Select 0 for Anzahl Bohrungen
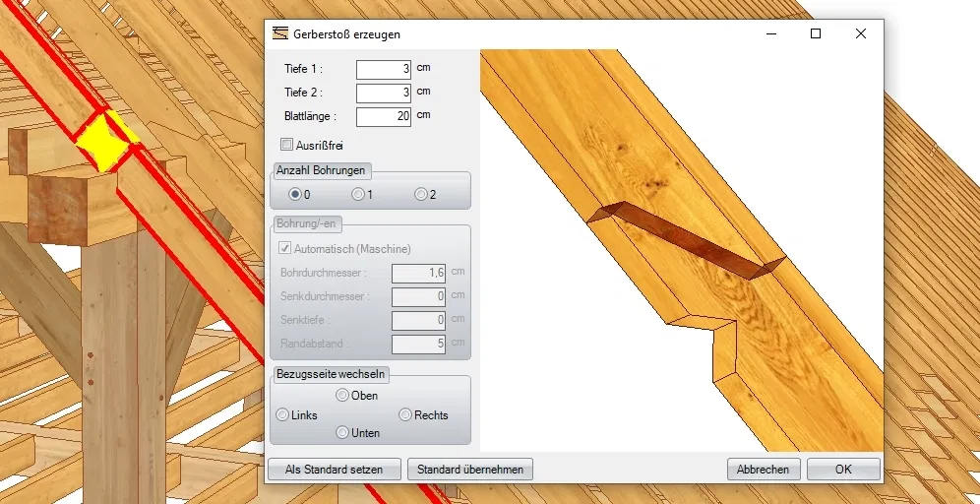The image size is (980, 504). pyautogui.click(x=294, y=194)
